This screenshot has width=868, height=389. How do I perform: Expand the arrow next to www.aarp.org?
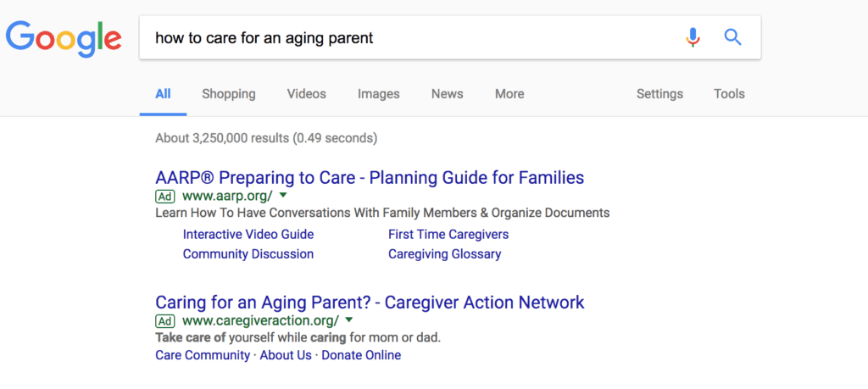(x=283, y=196)
